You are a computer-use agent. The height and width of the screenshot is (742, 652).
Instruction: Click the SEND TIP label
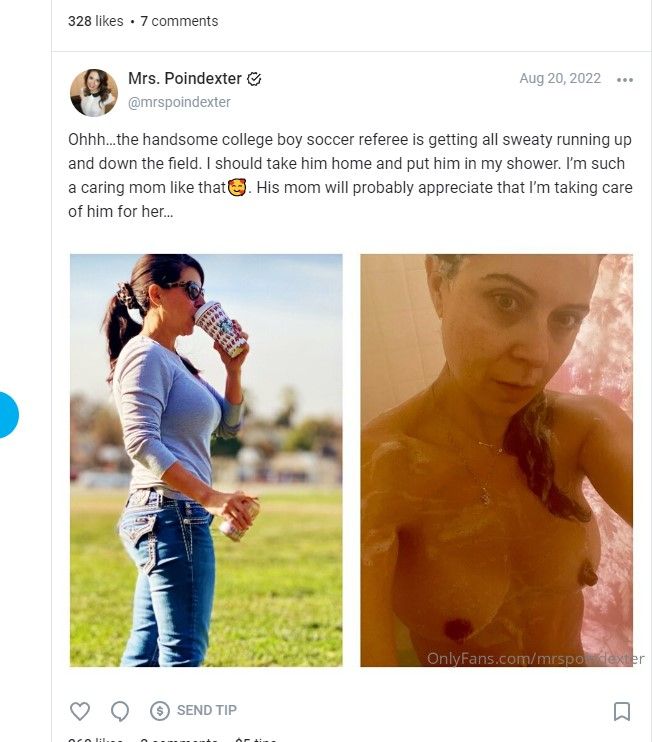207,710
